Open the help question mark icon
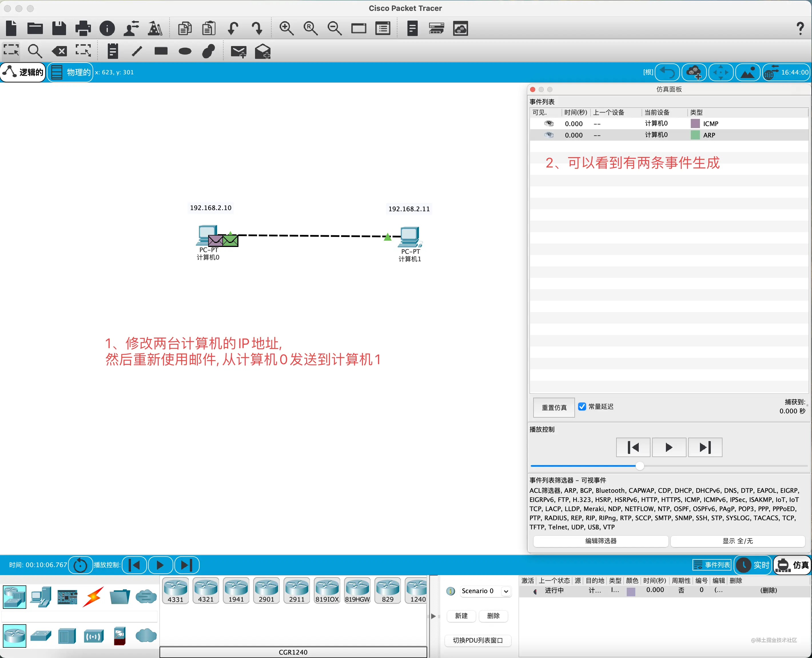Screen dimensions: 812x658 (800, 28)
